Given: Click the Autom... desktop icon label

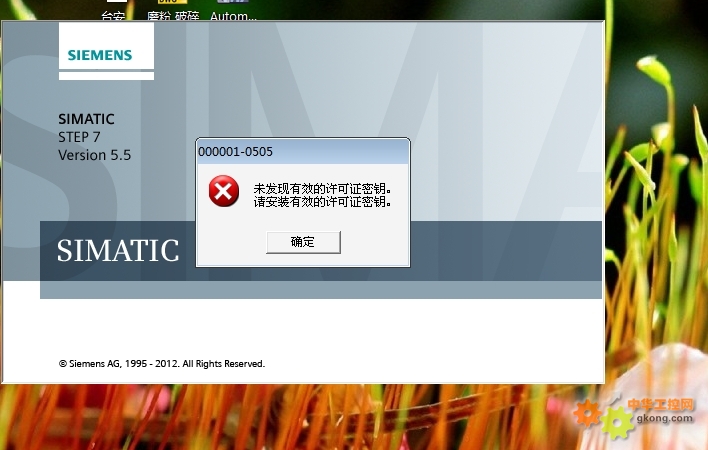Looking at the screenshot, I should pos(233,16).
